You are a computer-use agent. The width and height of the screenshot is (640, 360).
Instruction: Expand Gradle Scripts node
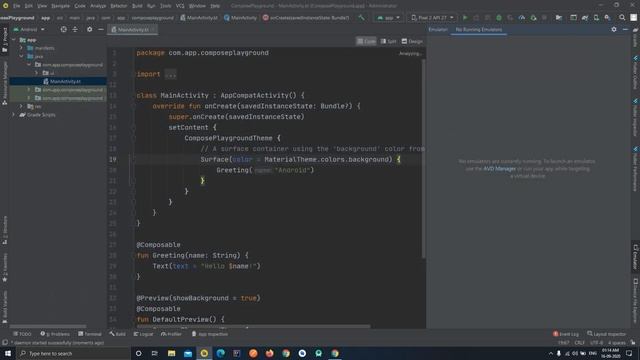pos(14,115)
